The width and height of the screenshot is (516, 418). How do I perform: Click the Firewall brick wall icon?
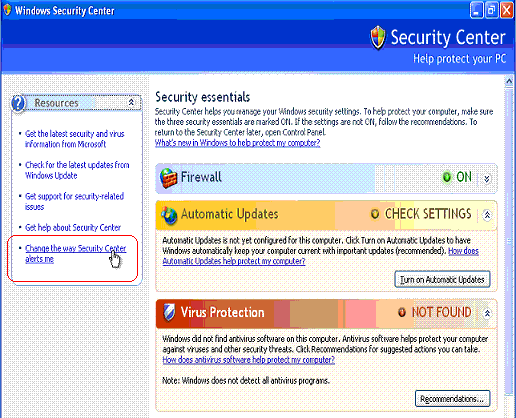click(168, 178)
